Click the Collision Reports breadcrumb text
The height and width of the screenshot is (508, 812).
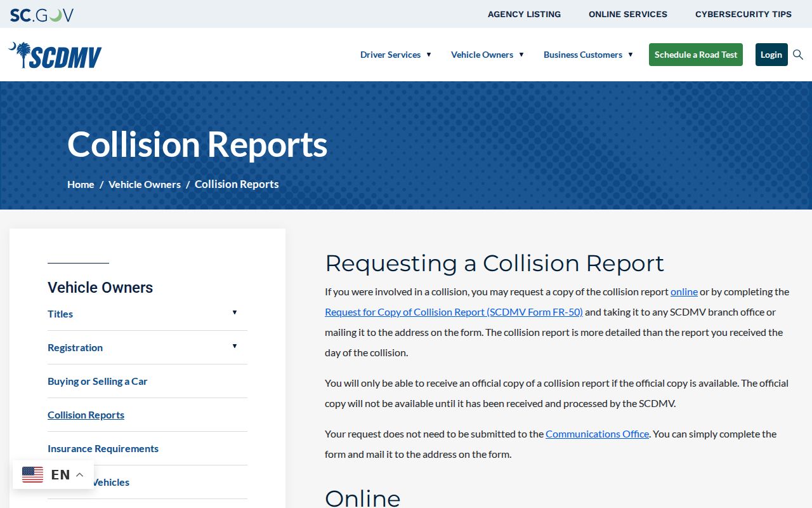[237, 184]
